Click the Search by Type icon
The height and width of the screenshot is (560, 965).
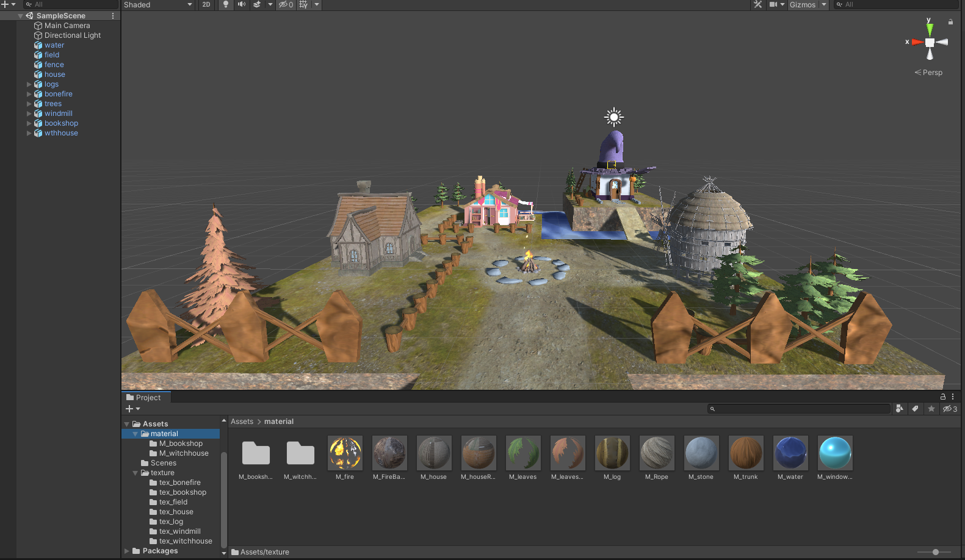(x=899, y=409)
